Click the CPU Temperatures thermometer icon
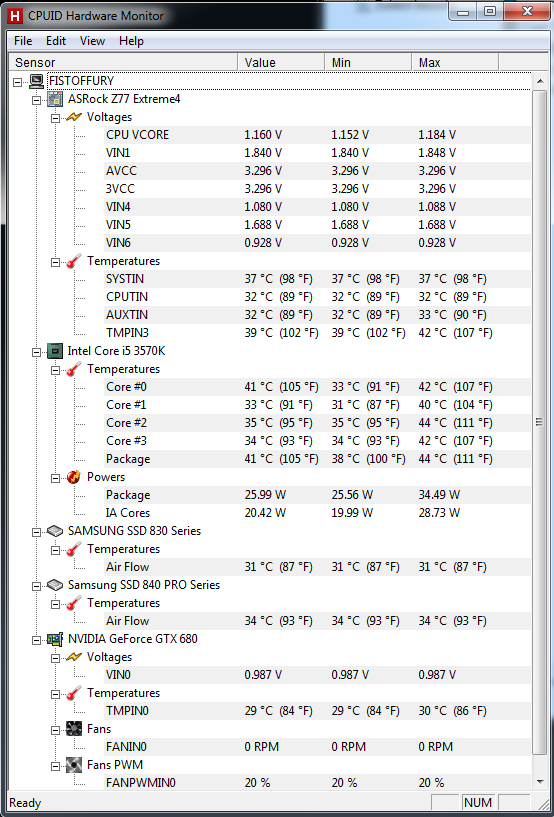The height and width of the screenshot is (817, 554). 75,369
